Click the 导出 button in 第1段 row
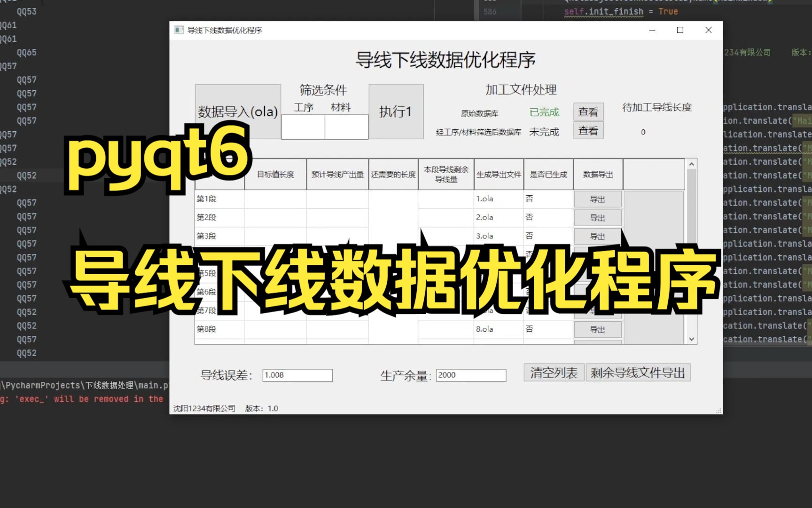 pyautogui.click(x=598, y=199)
